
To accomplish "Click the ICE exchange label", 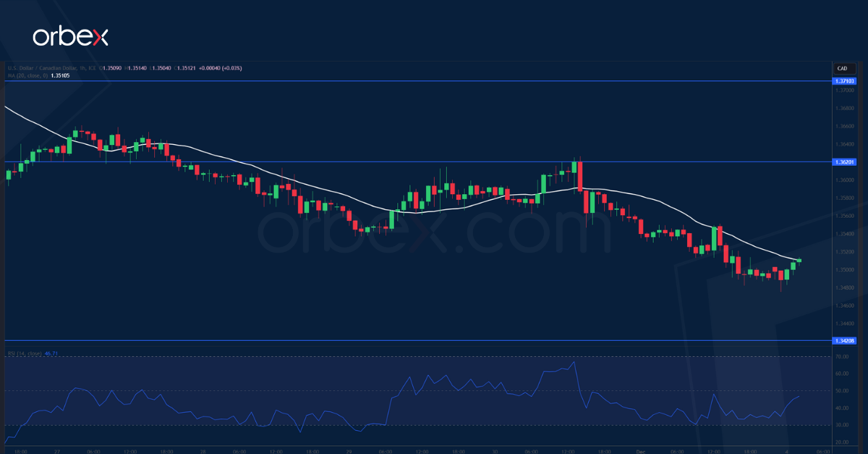I will [x=92, y=67].
